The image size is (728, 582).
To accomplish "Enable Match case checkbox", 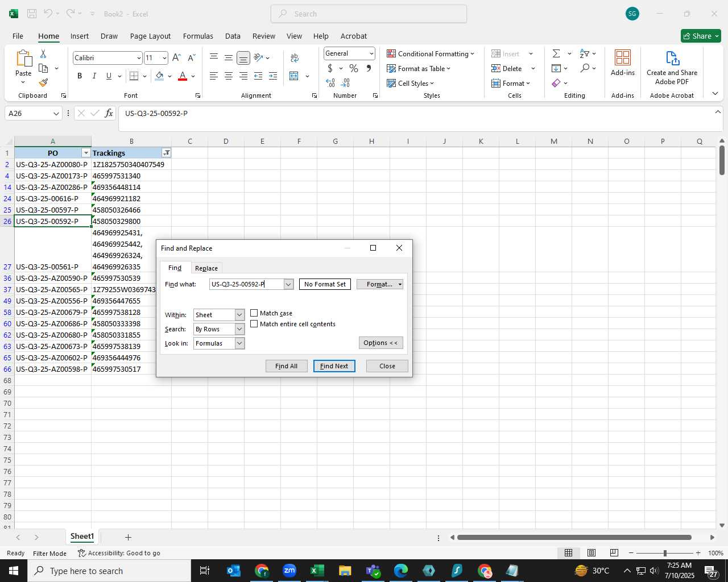I will click(x=254, y=313).
